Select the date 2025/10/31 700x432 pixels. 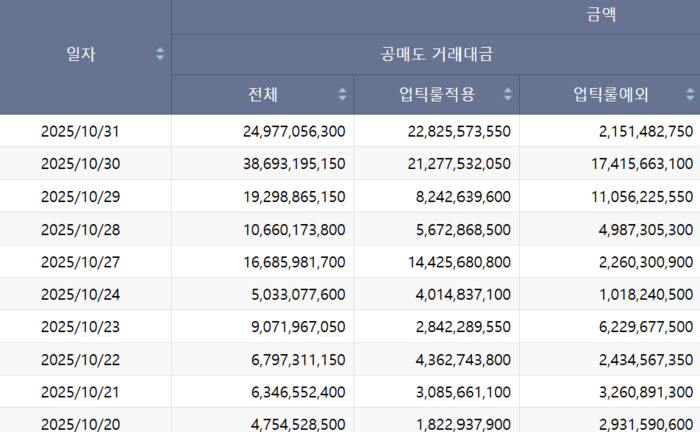pyautogui.click(x=80, y=131)
